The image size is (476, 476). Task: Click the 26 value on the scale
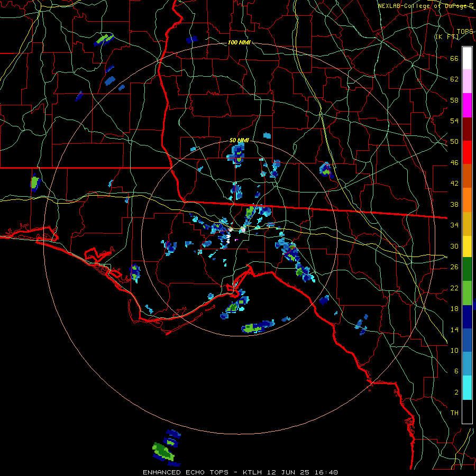click(454, 267)
